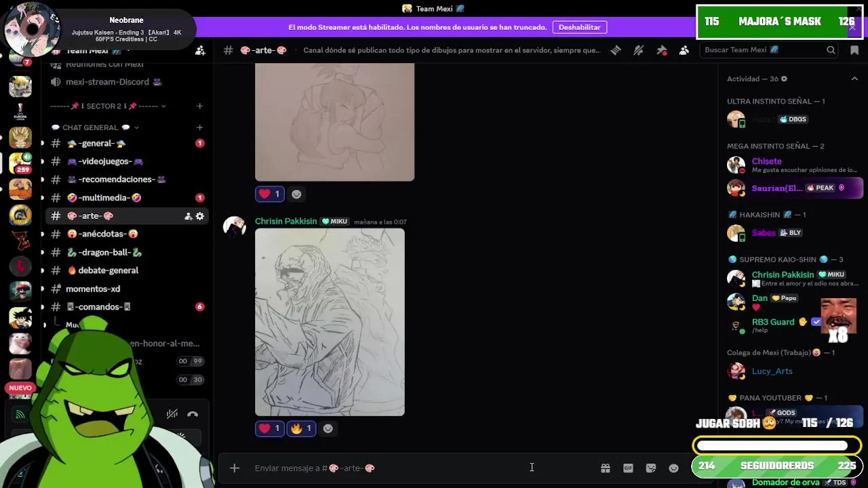Image resolution: width=868 pixels, height=488 pixels.
Task: Open RB3 Guard bot profile
Action: pos(773,322)
